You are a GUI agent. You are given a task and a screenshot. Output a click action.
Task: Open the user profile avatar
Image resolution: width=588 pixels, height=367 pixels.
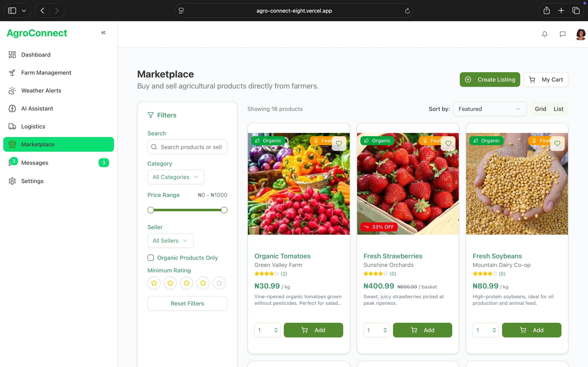click(580, 34)
